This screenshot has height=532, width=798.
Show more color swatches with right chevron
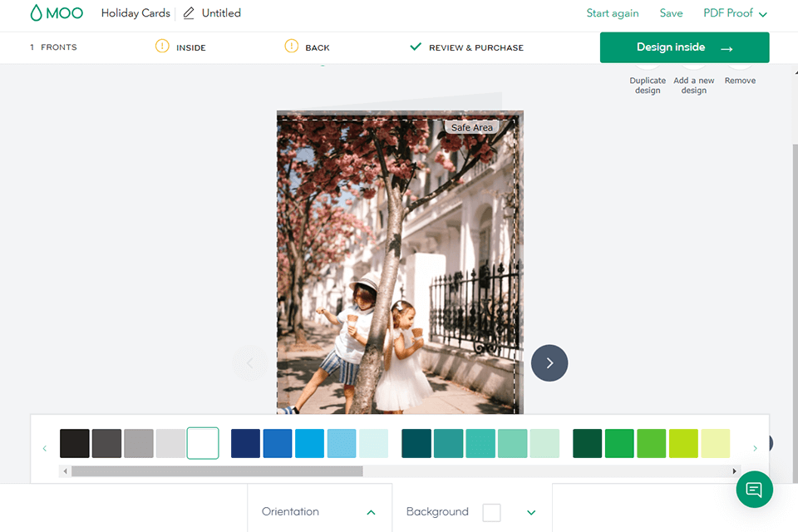(755, 449)
